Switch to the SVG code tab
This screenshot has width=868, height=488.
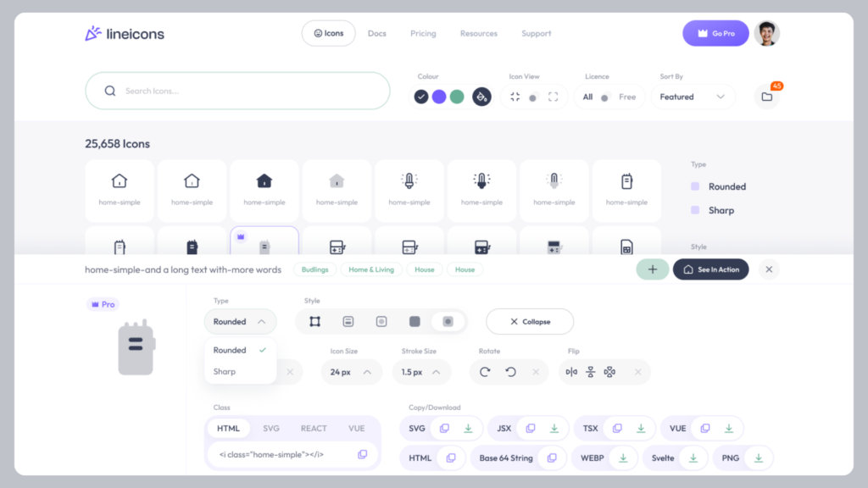click(x=271, y=428)
